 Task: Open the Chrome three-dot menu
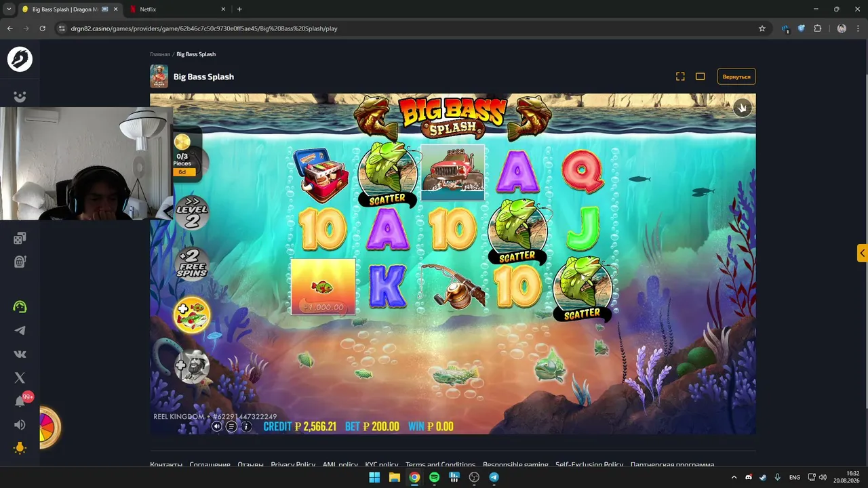point(859,28)
